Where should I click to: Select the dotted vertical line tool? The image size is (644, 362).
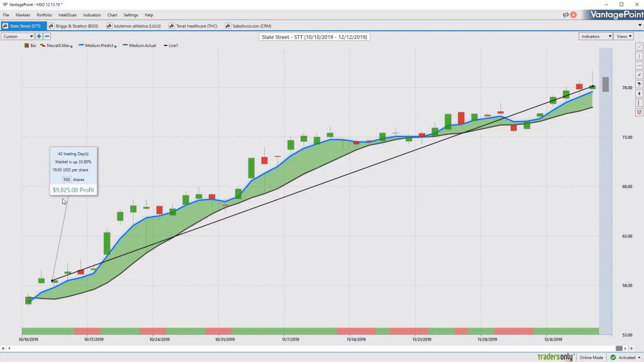[639, 103]
